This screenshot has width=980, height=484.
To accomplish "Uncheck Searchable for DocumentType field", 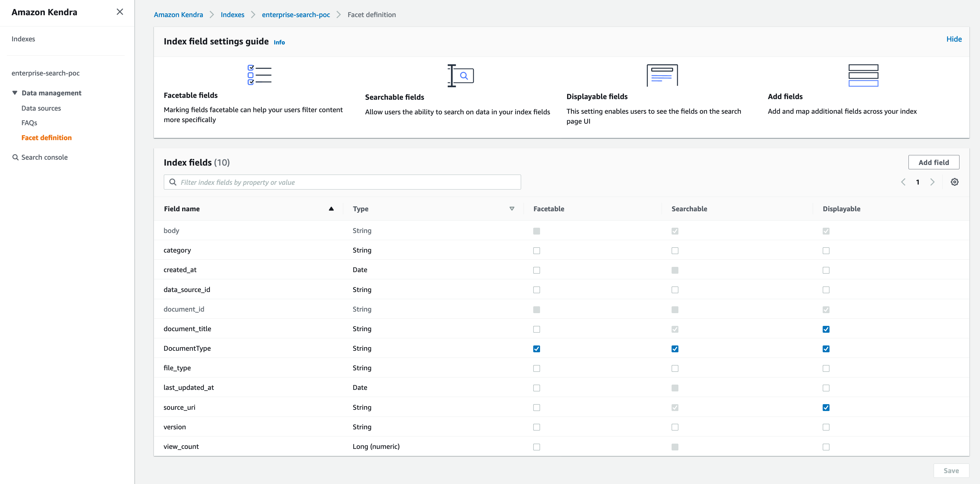I will (x=674, y=349).
